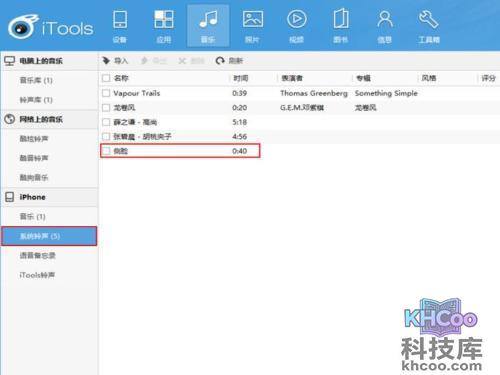Open the Videos section play icon
Viewport: 500px width, 375px height.
point(296,26)
